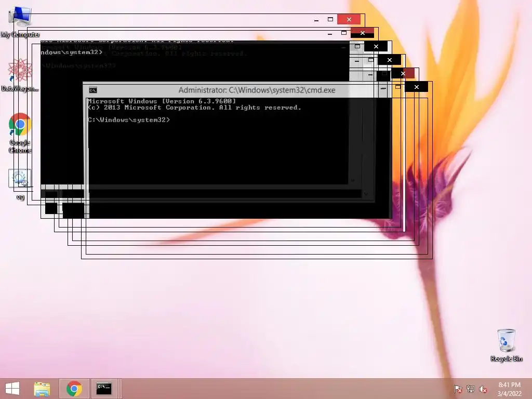Select the Recycle Bin icon
532x399 pixels.
[x=506, y=345]
